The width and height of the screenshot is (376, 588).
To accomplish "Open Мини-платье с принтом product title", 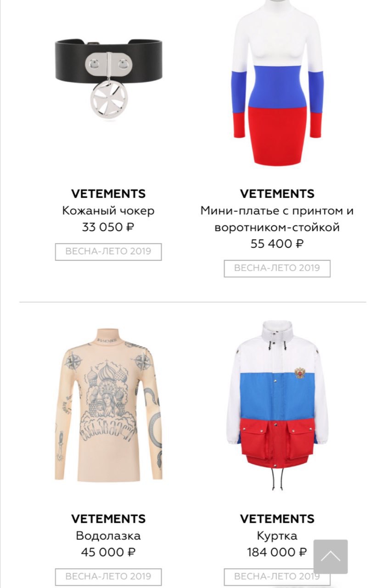I will (x=277, y=219).
